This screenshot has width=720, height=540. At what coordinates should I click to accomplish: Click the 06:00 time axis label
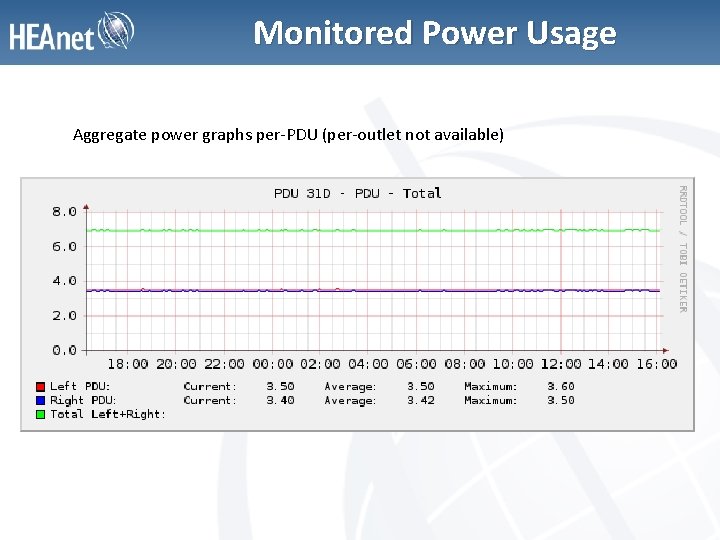(416, 365)
